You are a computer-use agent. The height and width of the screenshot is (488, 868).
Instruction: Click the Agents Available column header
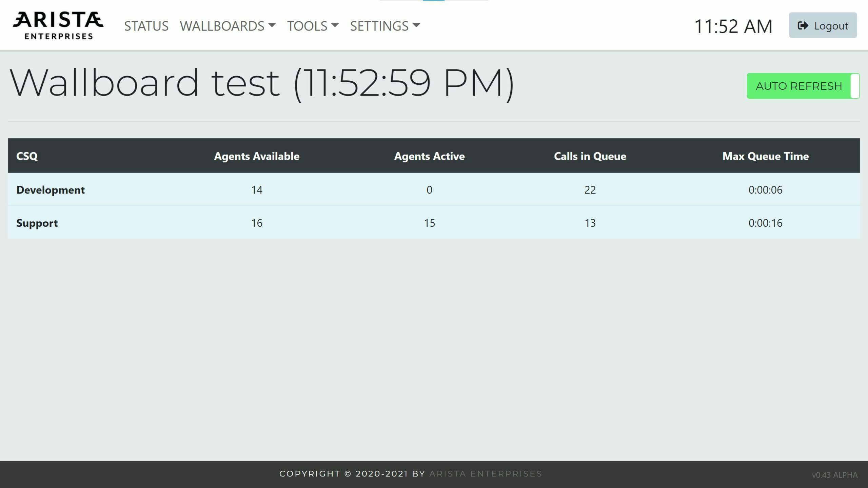(x=257, y=156)
